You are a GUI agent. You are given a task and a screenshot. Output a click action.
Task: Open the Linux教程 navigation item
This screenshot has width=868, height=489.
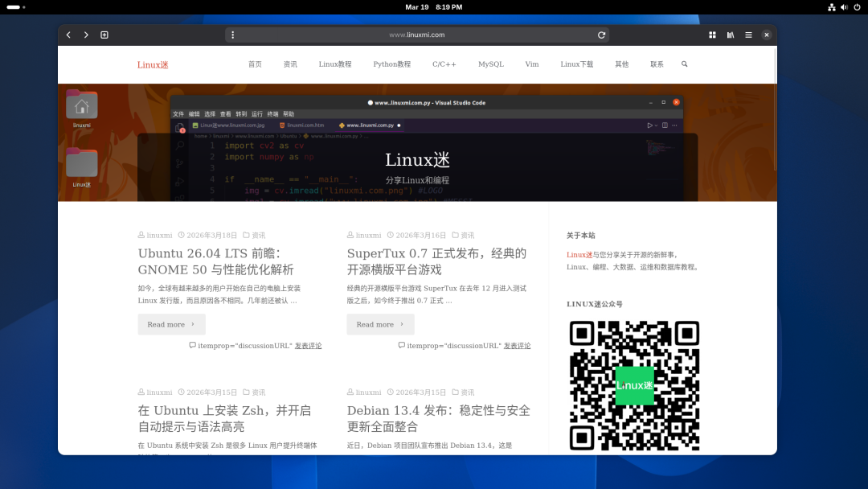(x=335, y=64)
